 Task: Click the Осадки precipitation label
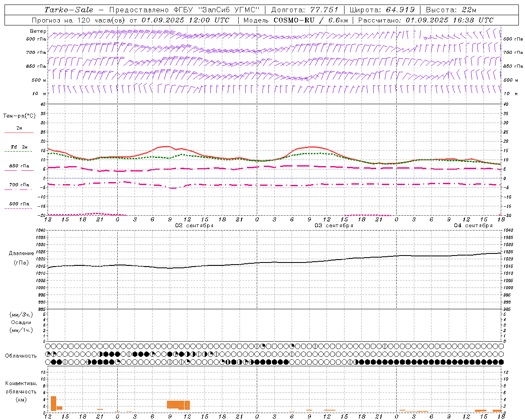coord(21,322)
